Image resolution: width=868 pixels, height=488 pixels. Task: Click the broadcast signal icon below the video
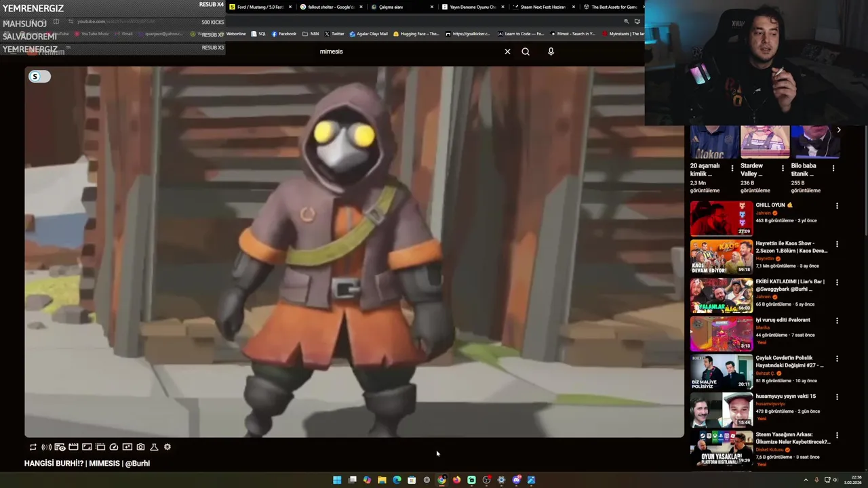pos(46,447)
